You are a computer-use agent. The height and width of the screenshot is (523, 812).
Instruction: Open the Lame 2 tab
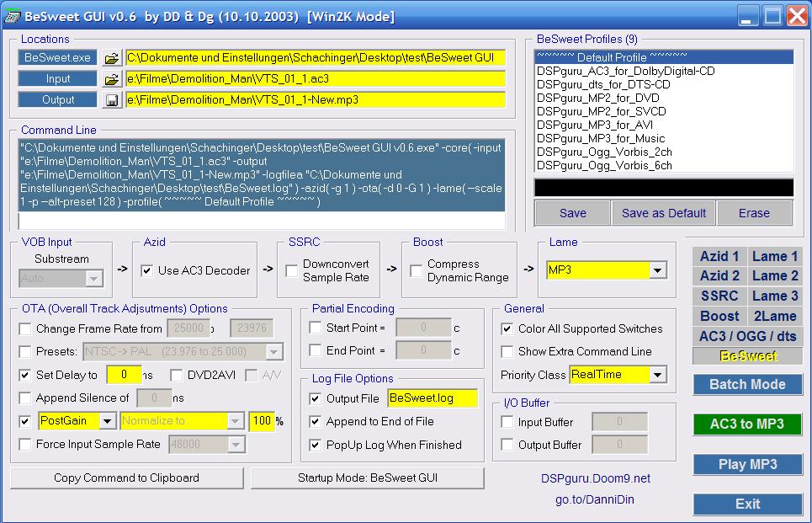pos(775,275)
